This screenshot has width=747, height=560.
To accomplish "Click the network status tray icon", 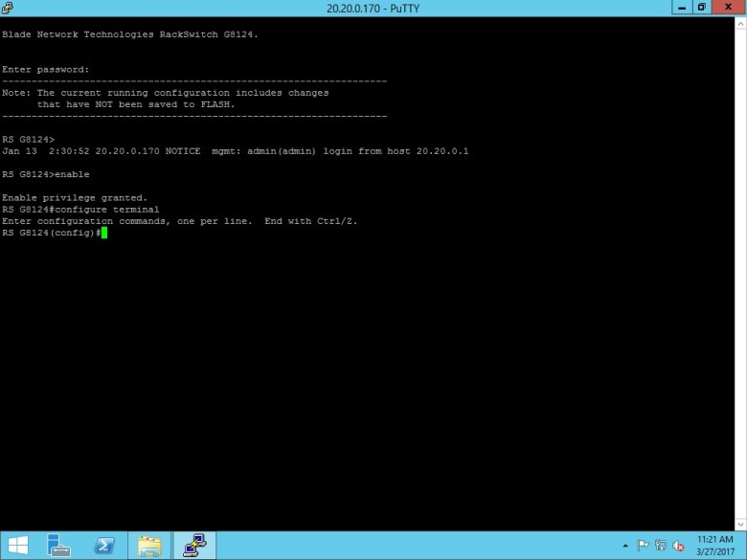I will (661, 546).
